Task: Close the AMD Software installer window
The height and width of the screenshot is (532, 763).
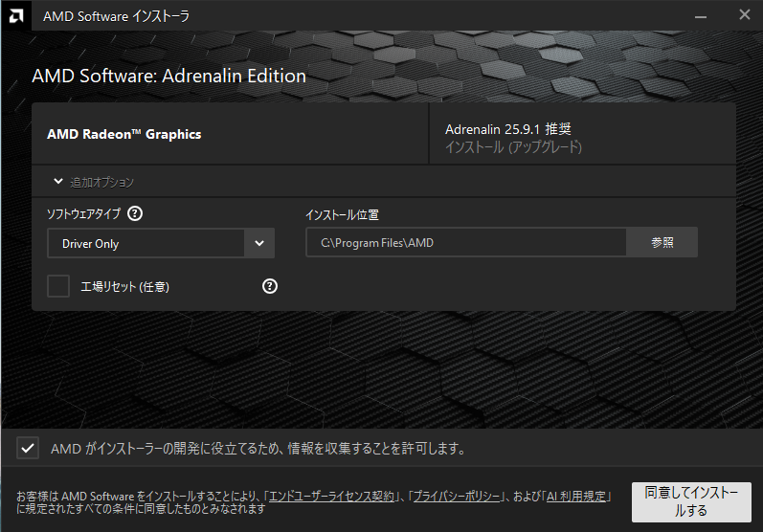Action: point(744,15)
